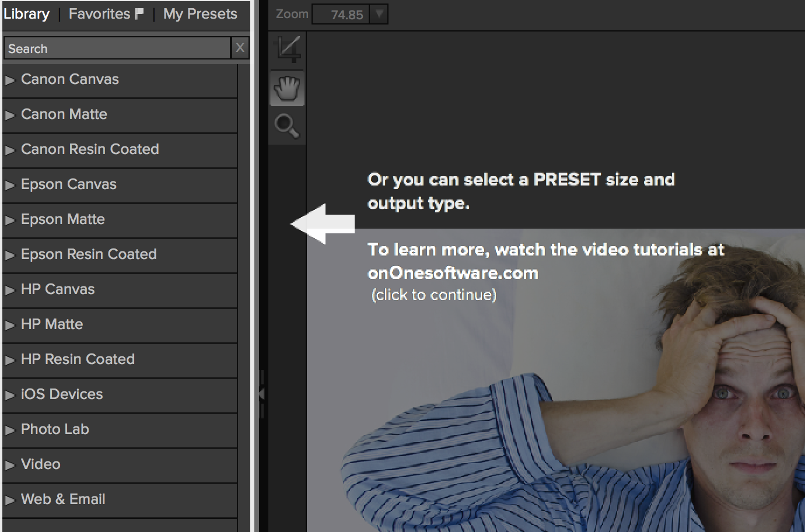The image size is (805, 532).
Task: Select the Photo Lab category
Action: (55, 429)
